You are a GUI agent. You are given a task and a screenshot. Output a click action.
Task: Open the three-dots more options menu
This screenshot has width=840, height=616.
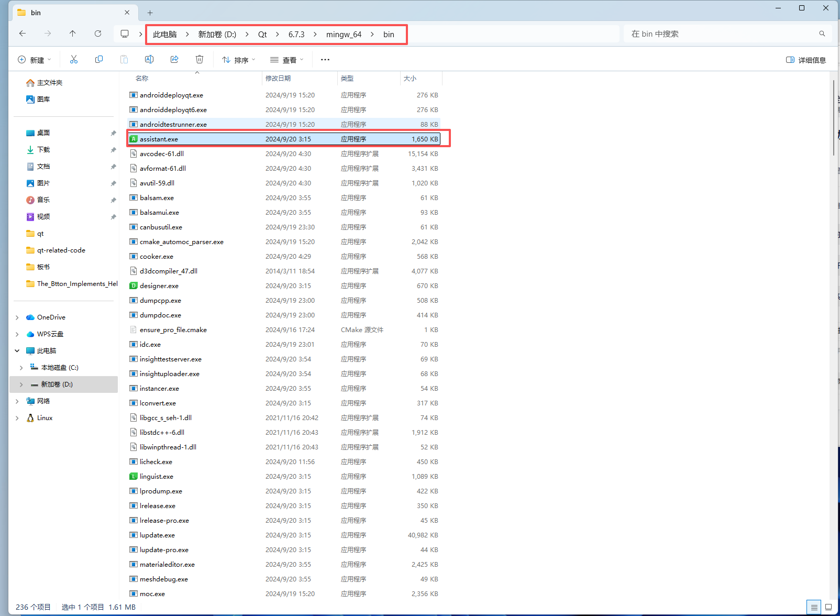pyautogui.click(x=325, y=60)
